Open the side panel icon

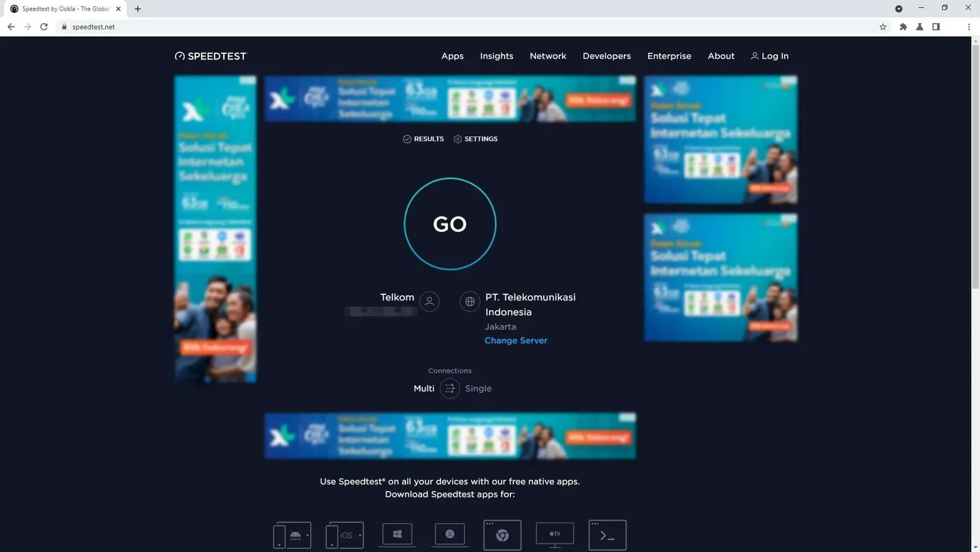tap(936, 27)
